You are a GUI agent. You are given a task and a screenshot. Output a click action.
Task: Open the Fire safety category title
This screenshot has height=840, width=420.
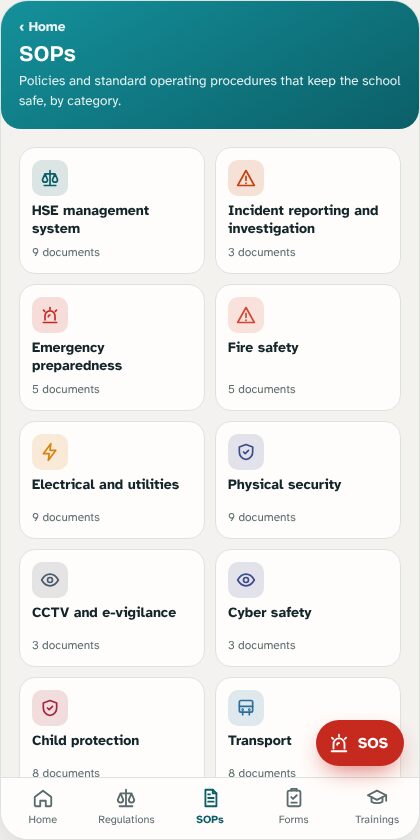point(263,347)
